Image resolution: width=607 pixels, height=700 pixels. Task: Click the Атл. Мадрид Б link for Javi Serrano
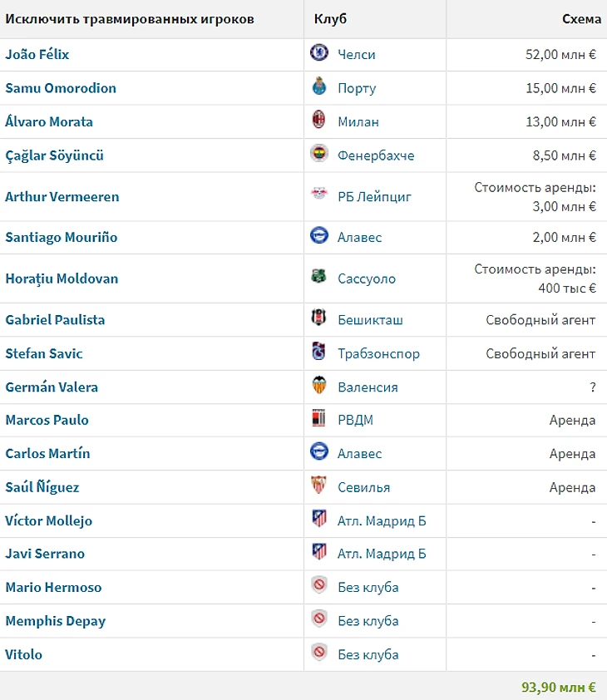coord(382,554)
